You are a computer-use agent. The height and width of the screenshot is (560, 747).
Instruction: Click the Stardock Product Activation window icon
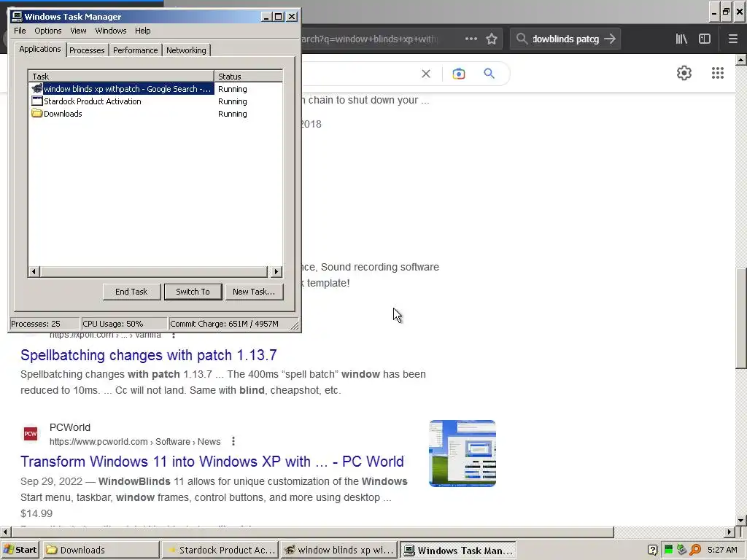point(36,101)
